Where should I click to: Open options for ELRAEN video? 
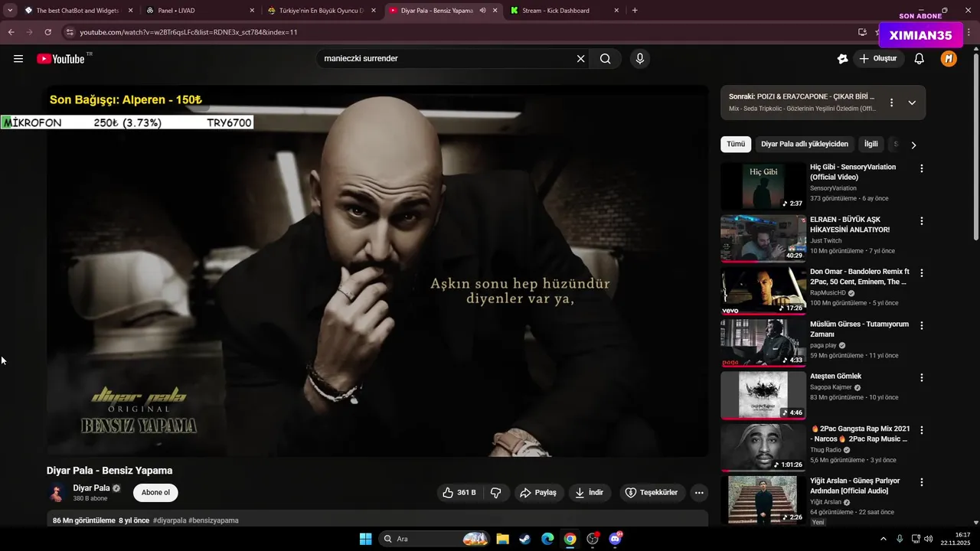click(x=922, y=221)
